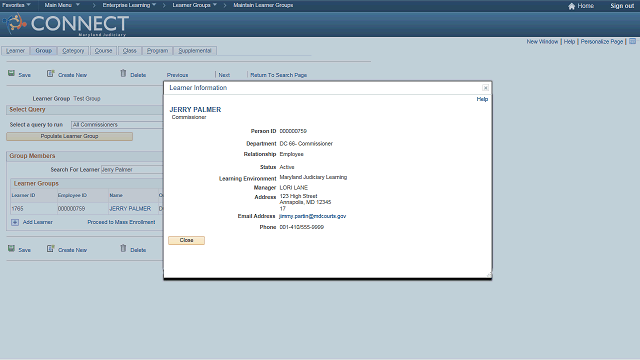Click the page layout icon beside Personalize Page
Screen dimensions: 640x360
632,41
